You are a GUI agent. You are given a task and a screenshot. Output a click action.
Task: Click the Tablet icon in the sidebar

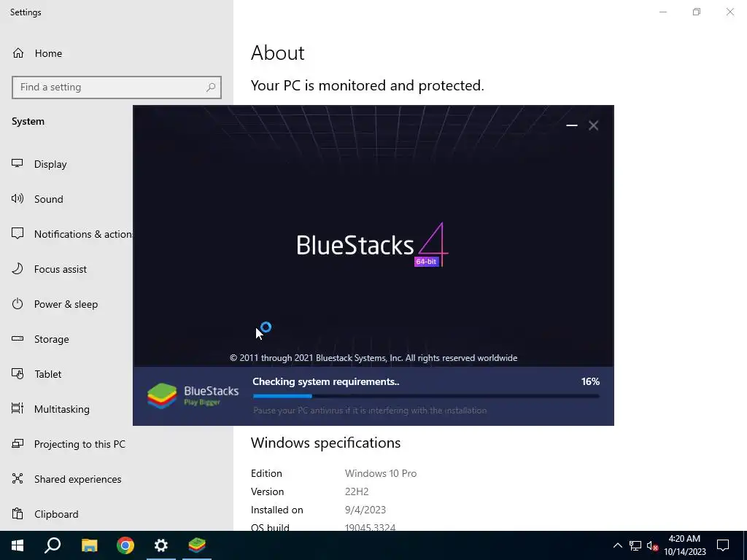[x=18, y=373]
